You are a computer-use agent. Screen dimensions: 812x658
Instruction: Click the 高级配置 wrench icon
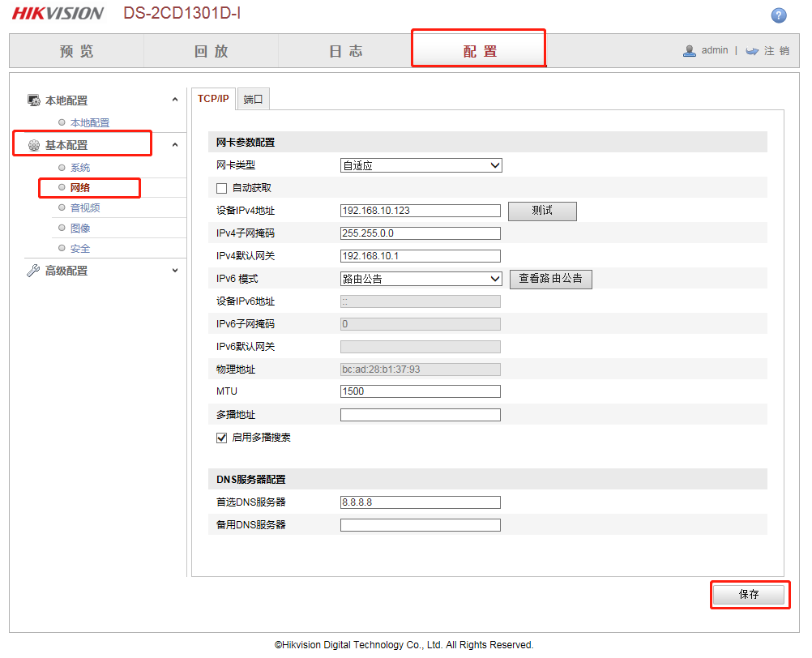33,271
